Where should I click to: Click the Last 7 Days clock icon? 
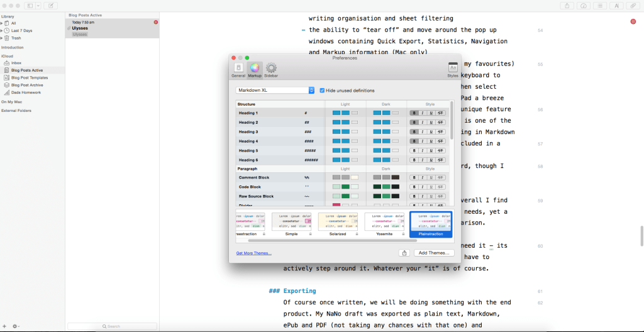pos(6,30)
